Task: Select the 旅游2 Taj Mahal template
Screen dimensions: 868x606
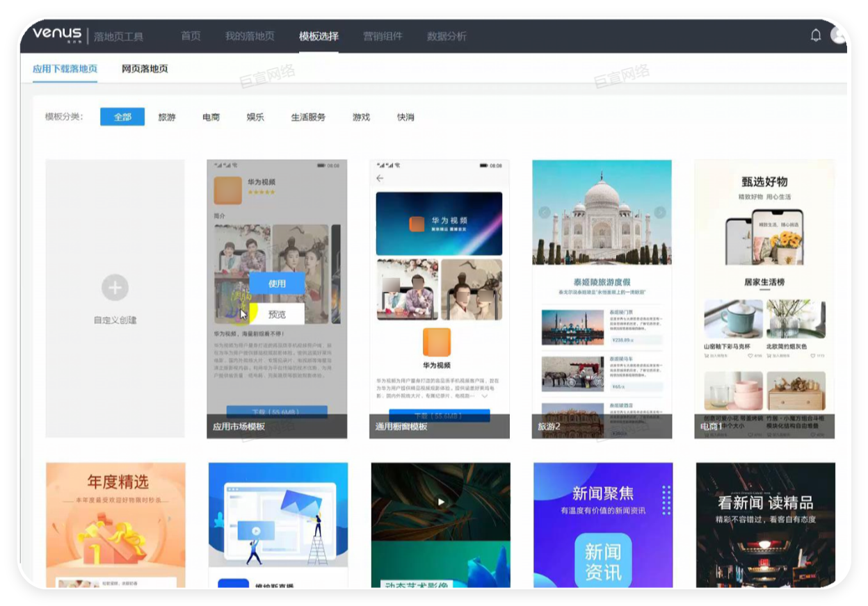Action: (x=602, y=299)
